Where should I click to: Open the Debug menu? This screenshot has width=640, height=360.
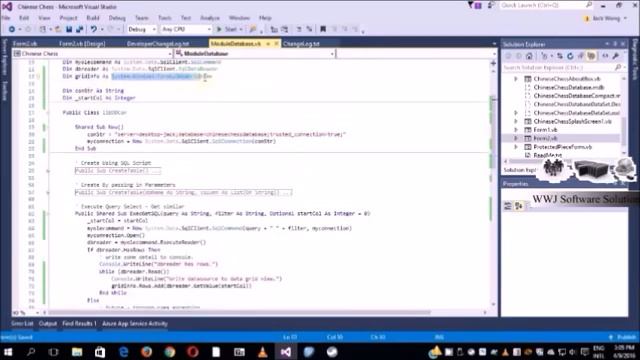117,18
